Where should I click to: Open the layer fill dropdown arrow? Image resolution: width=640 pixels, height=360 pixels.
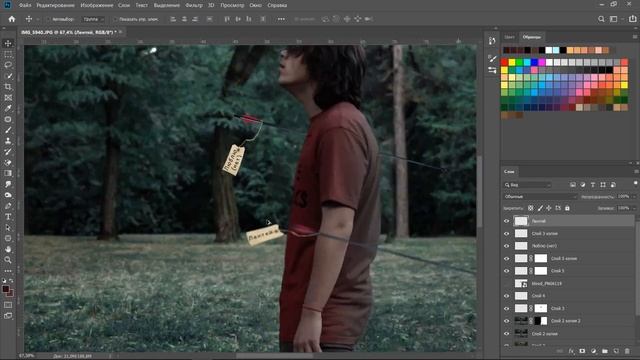tap(633, 208)
